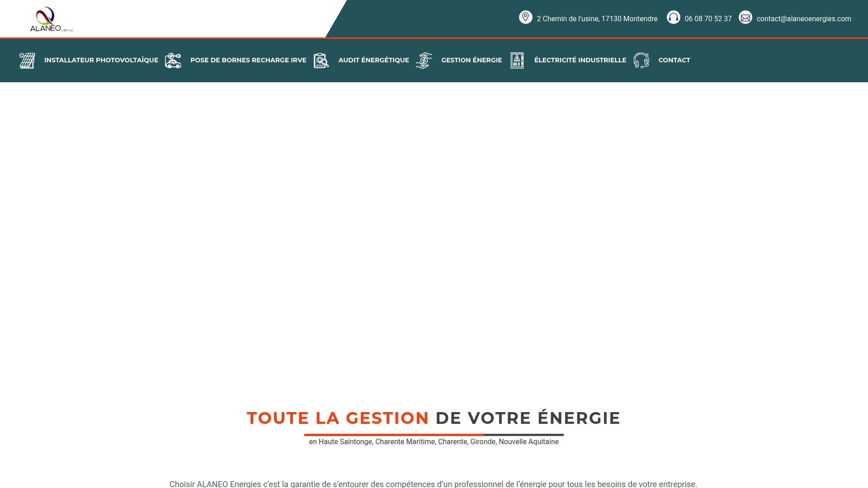Open the Installateur Photovoltaïque menu item
The height and width of the screenshot is (488, 868).
101,60
